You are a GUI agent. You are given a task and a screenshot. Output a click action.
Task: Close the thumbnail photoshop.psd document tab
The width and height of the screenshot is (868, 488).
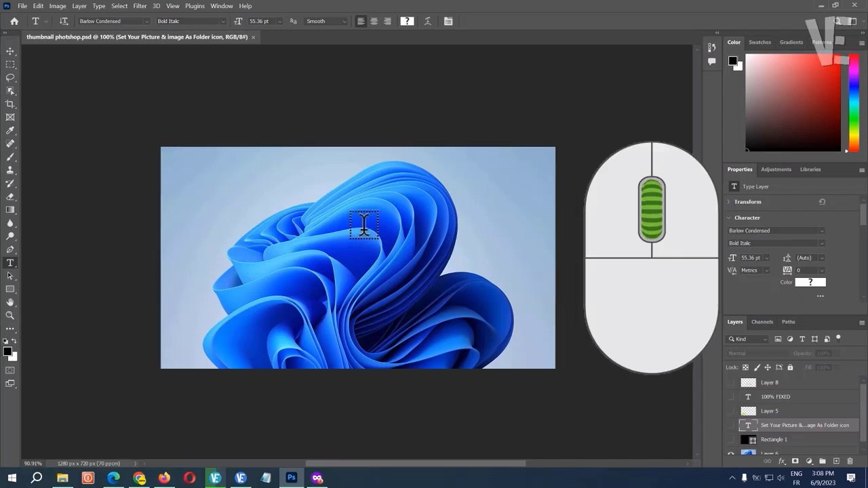[254, 37]
